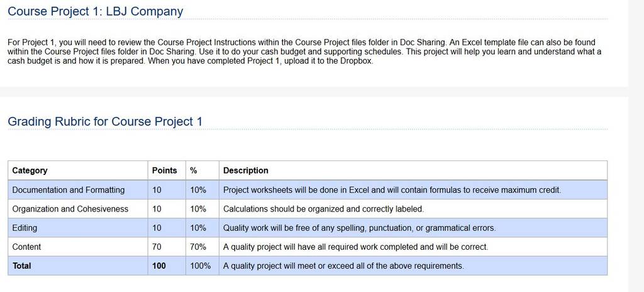
Task: Click the organized and correctly labeled description
Action: coord(323,209)
